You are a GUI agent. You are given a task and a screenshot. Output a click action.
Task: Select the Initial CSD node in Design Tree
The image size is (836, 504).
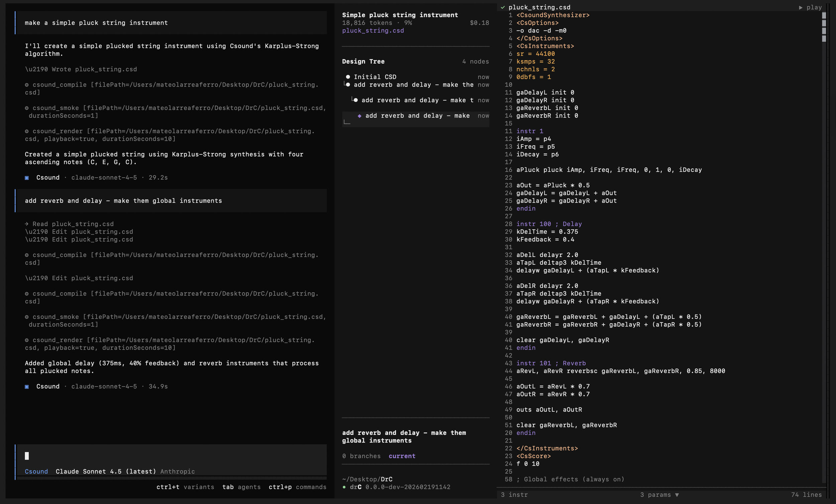pyautogui.click(x=375, y=77)
